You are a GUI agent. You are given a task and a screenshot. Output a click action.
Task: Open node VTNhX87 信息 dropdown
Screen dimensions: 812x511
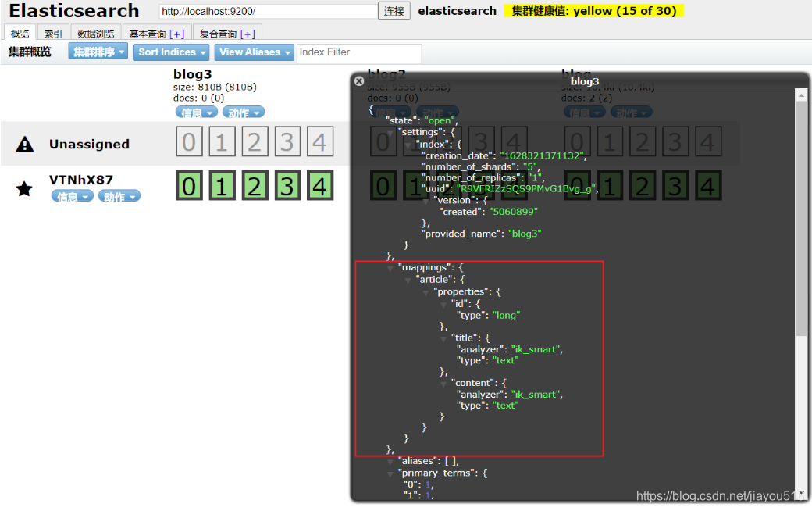coord(72,196)
